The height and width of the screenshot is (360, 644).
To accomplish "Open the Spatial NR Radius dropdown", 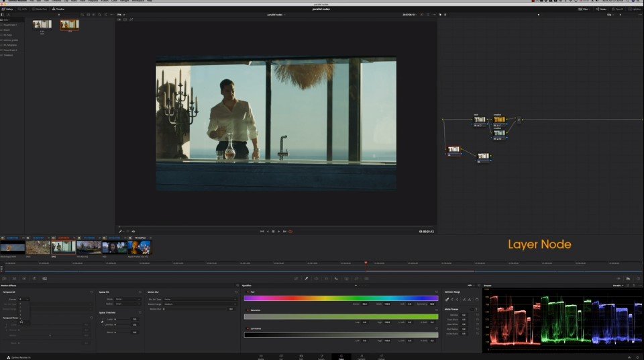I will (x=127, y=304).
